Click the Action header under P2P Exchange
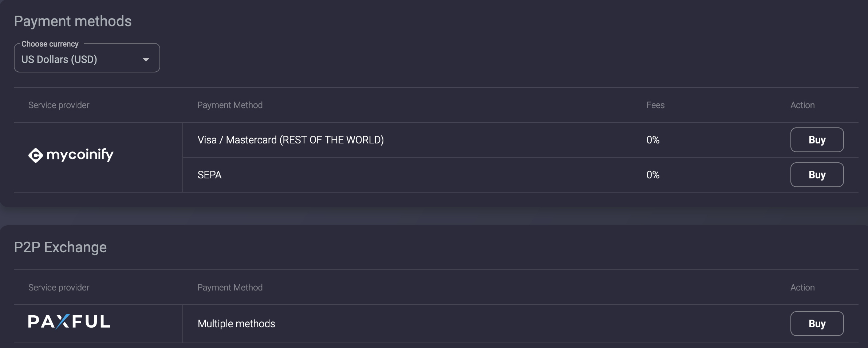This screenshot has height=348, width=868. point(802,288)
